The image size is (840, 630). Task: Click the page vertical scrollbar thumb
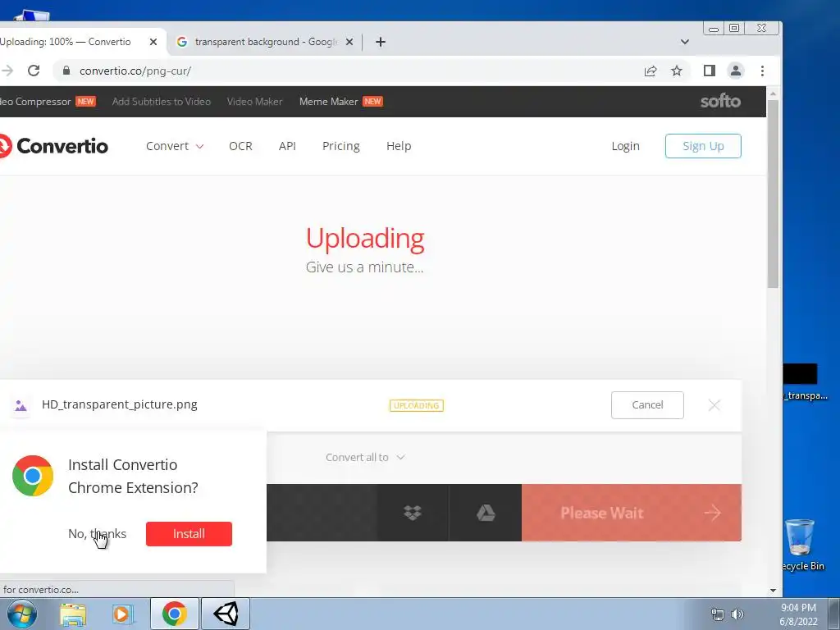(773, 193)
